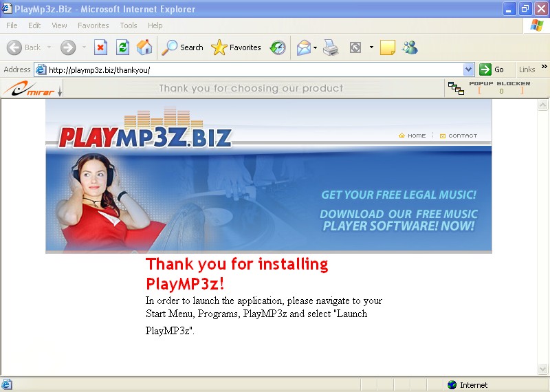Open the Back history dropdown arrow
550x392 pixels.
click(49, 47)
